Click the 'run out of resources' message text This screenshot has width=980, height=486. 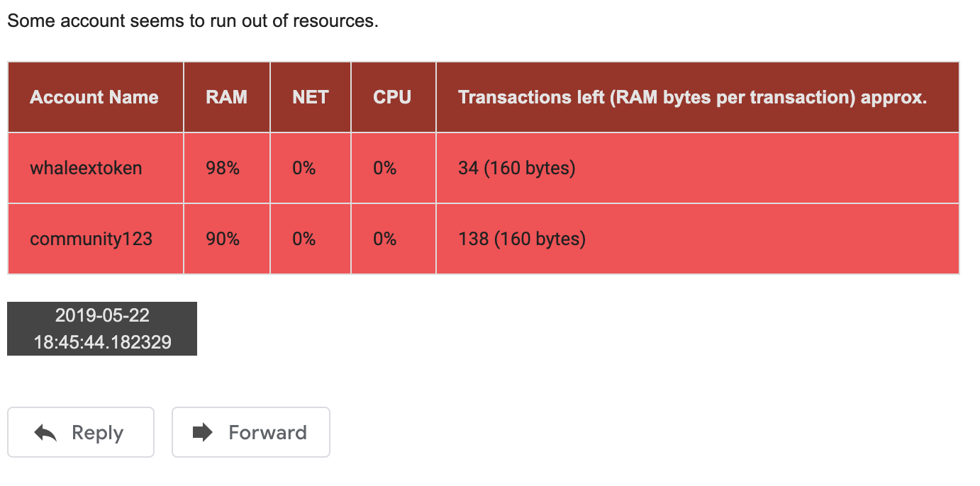[193, 21]
